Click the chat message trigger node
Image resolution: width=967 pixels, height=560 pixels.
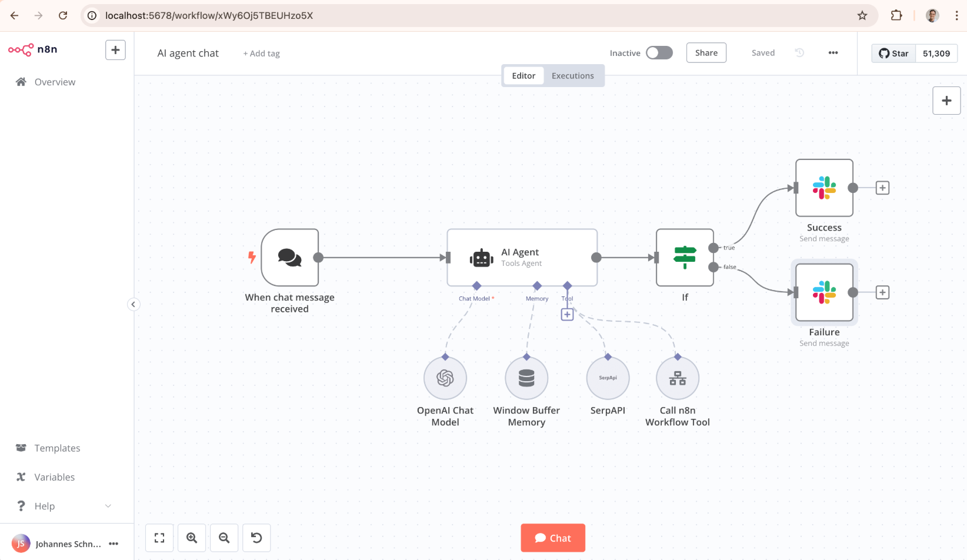(290, 258)
